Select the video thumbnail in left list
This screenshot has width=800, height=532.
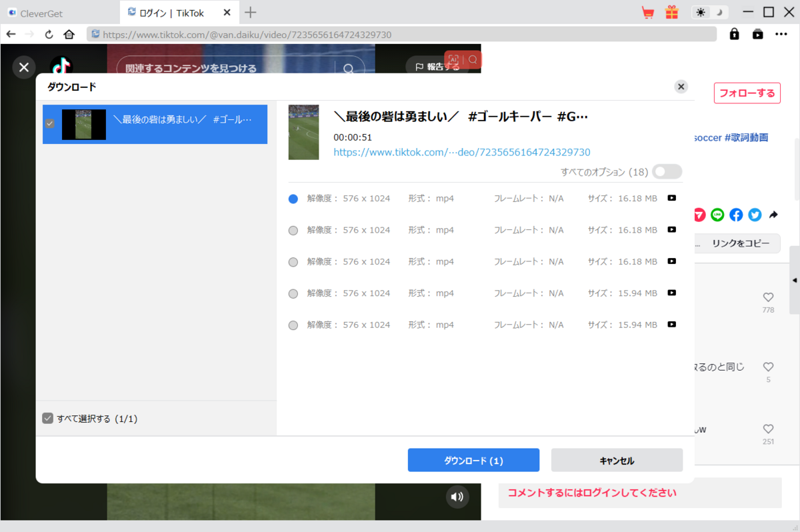(84, 125)
